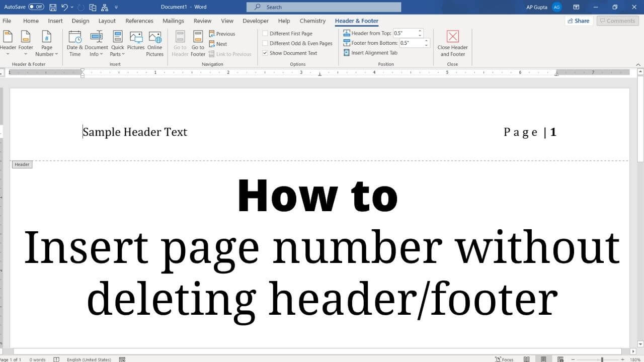Insert a picture using the Pictures icon
Image resolution: width=644 pixels, height=362 pixels.
(135, 43)
